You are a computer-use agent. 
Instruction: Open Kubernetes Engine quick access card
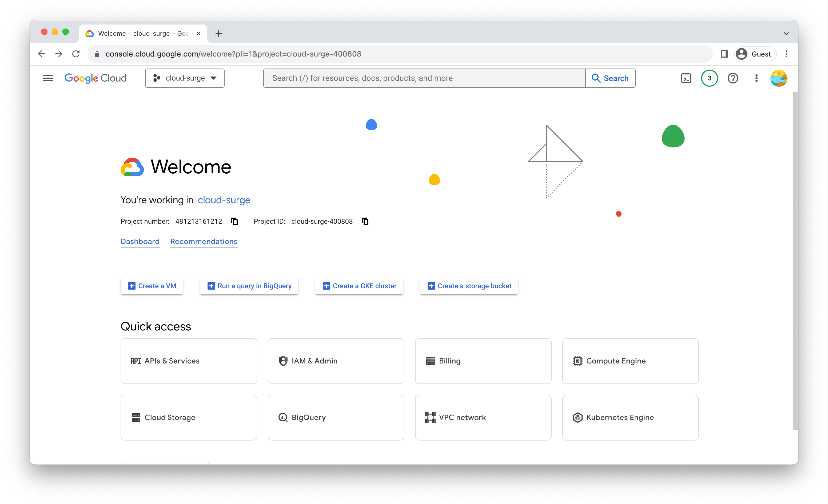coord(630,417)
